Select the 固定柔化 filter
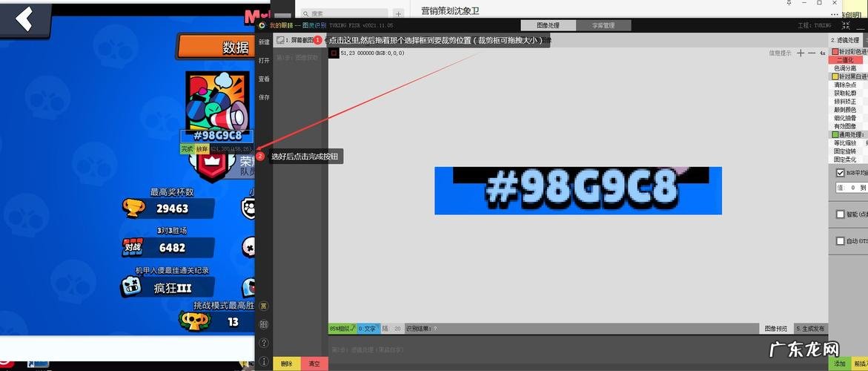 [845, 160]
